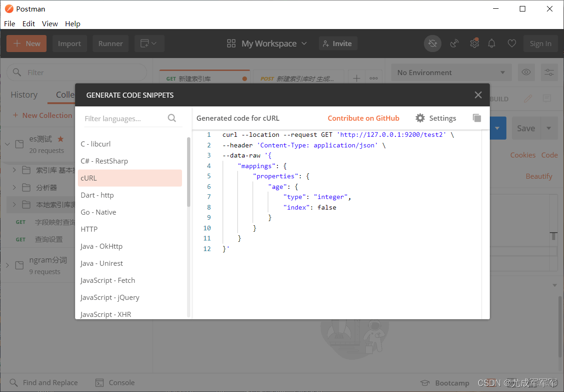Select C - libcurl language
Screen dimensions: 564x392
130,144
